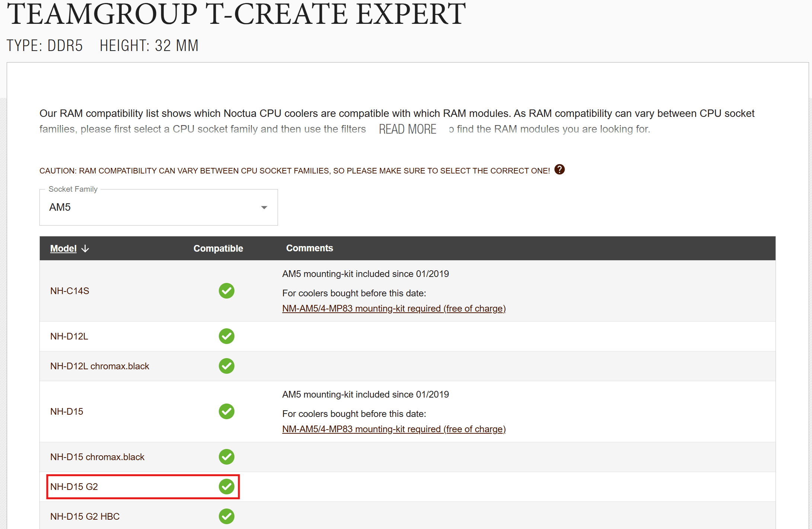This screenshot has height=529, width=812.
Task: Click the Compatible column header
Action: click(218, 248)
